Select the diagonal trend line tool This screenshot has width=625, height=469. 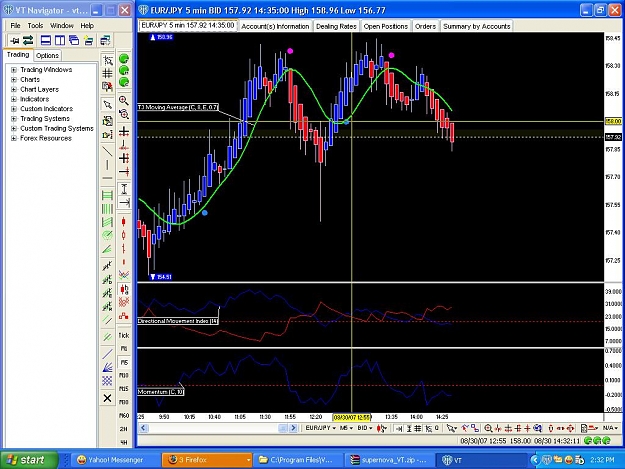click(107, 151)
